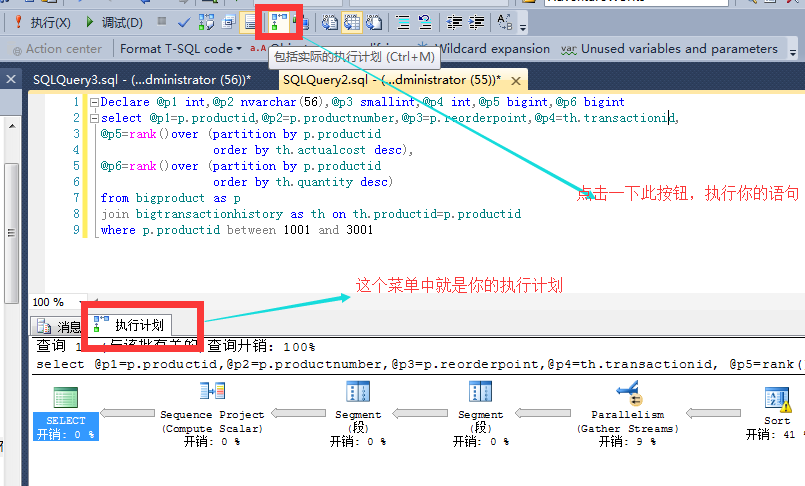The height and width of the screenshot is (486, 805).
Task: Select the Results to File icon
Action: [x=374, y=22]
